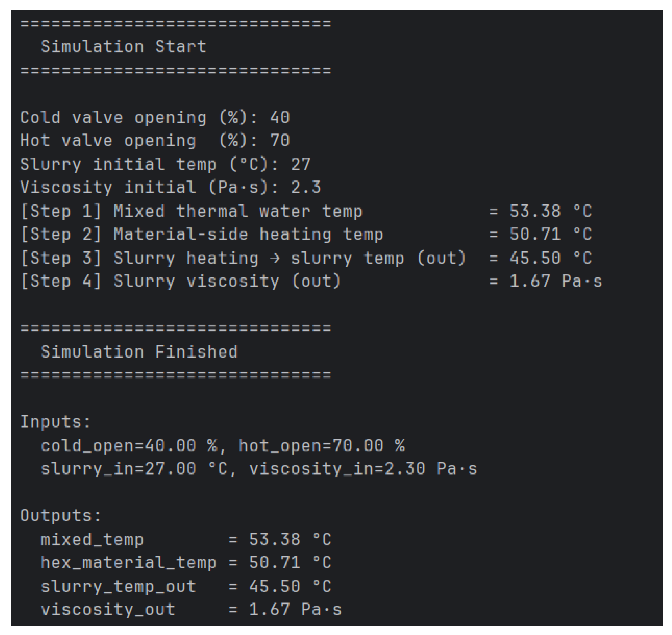
Task: Click the "Hot valve opening (%)" value 70
Action: tap(280, 140)
